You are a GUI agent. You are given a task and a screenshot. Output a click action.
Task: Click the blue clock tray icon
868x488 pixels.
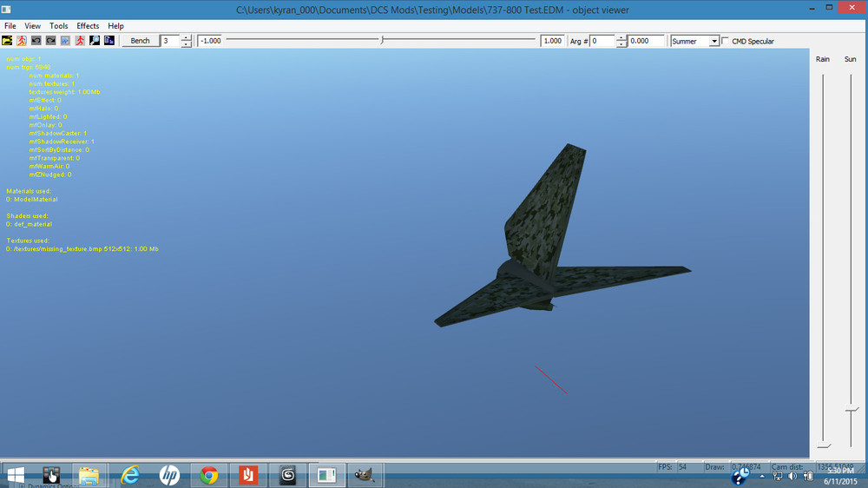point(740,477)
